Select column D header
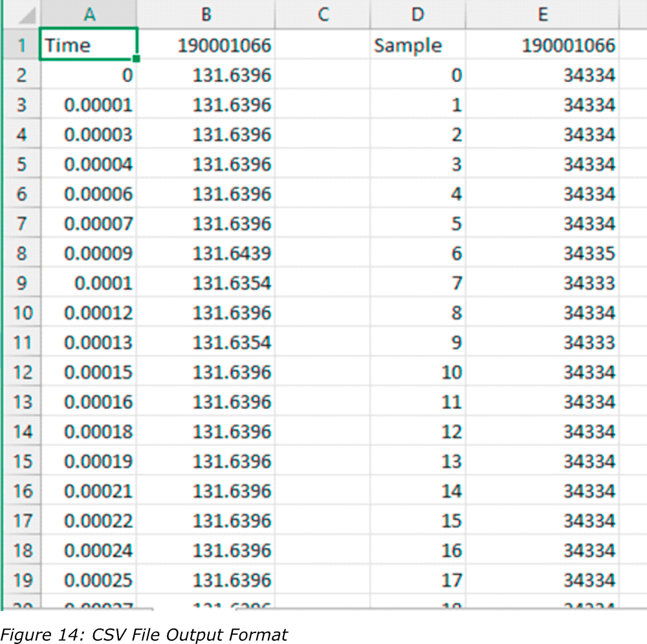The width and height of the screenshot is (647, 644). (x=417, y=14)
